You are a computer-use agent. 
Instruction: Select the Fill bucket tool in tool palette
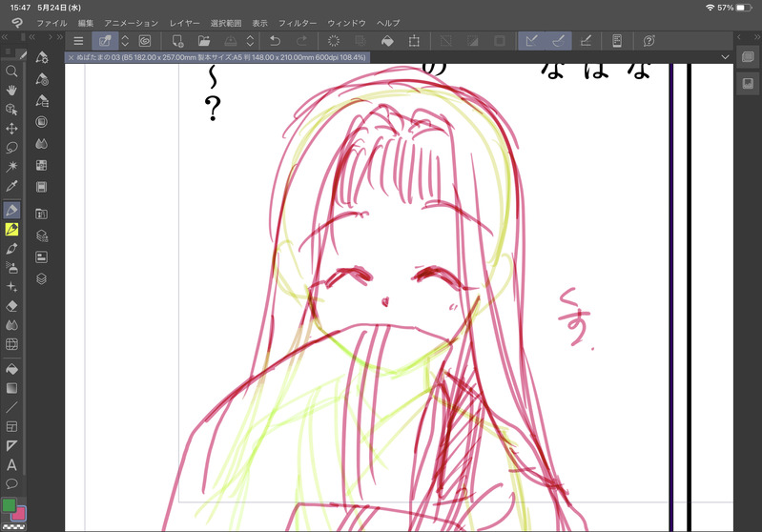[11, 369]
